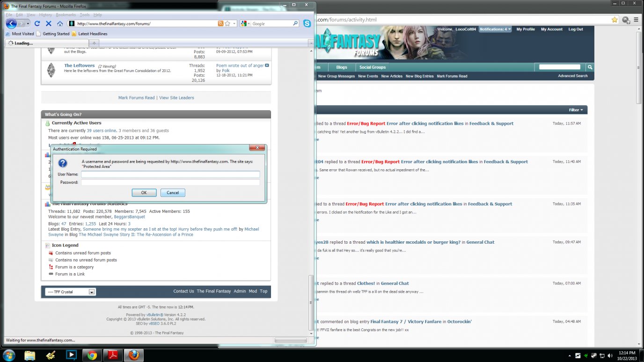
Task: Click RSS feed icon in Firefox address bar
Action: [220, 23]
